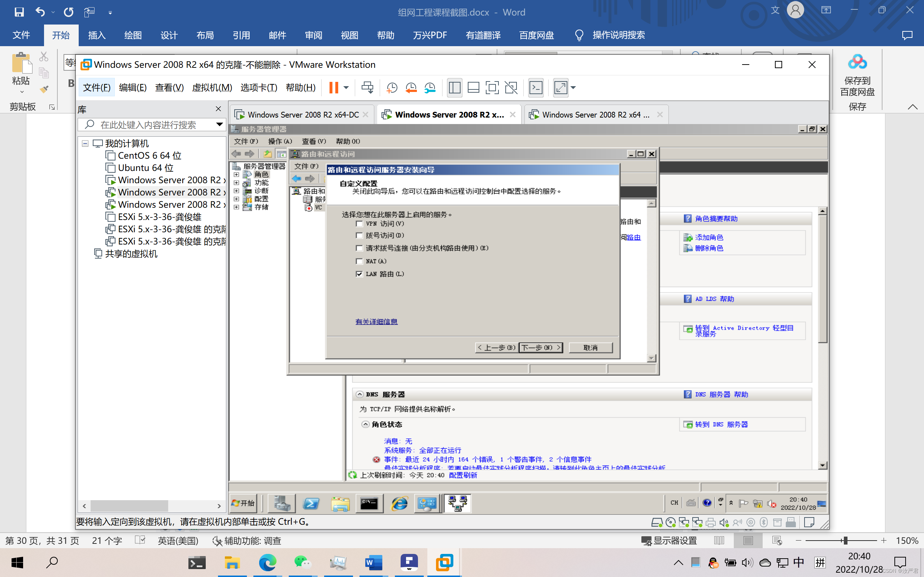Enable the VPN 访问 checkbox
Viewport: 924px width, 577px height.
click(359, 224)
